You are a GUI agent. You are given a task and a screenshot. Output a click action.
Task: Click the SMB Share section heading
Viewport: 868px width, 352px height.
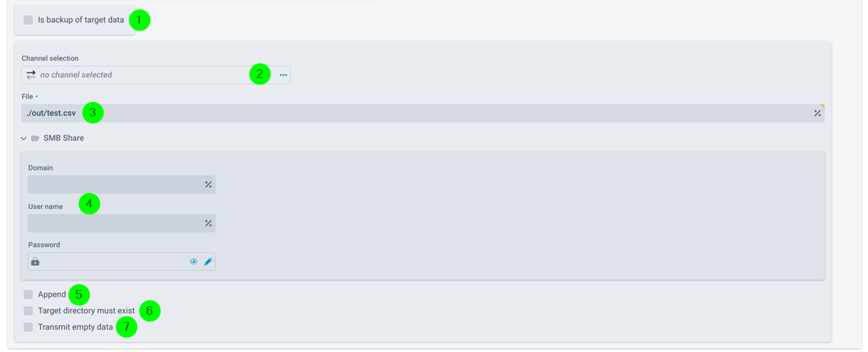(63, 138)
